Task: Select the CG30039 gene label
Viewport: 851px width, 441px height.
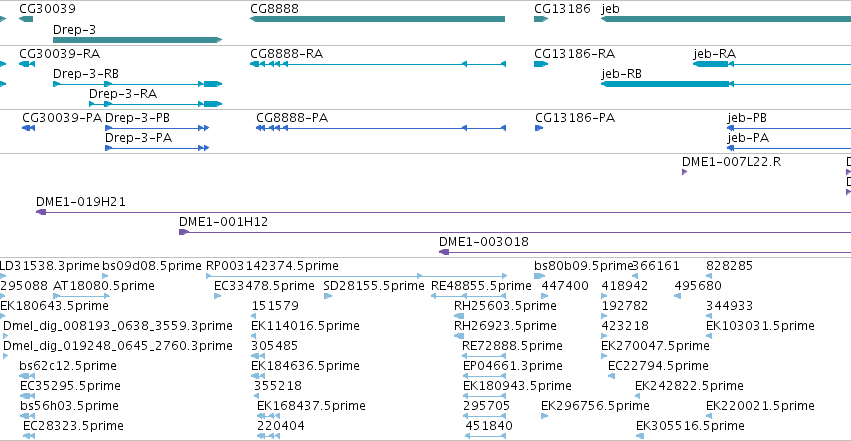Action: point(47,9)
